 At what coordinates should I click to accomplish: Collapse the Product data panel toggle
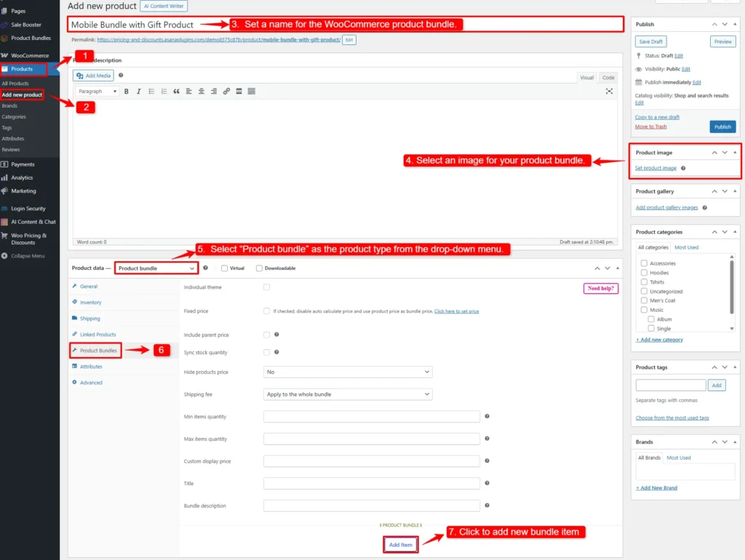pyautogui.click(x=618, y=268)
